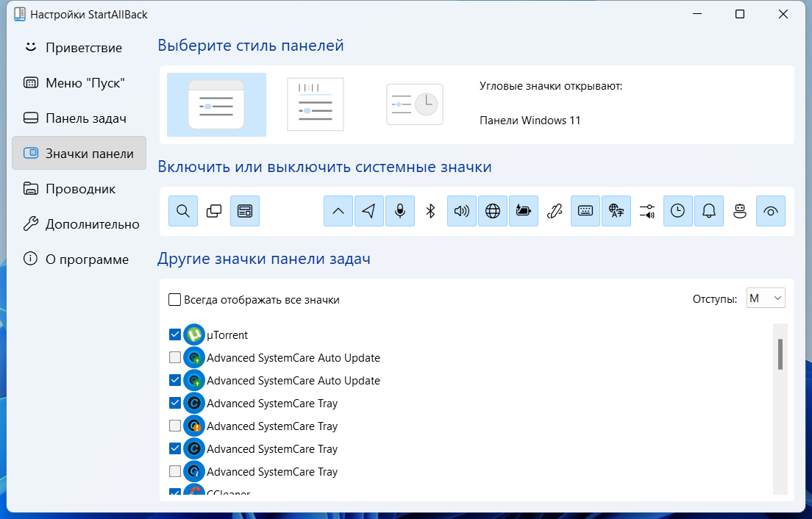The height and width of the screenshot is (519, 812).
Task: Check the SystemCare Tray box with warning icon
Action: click(175, 426)
